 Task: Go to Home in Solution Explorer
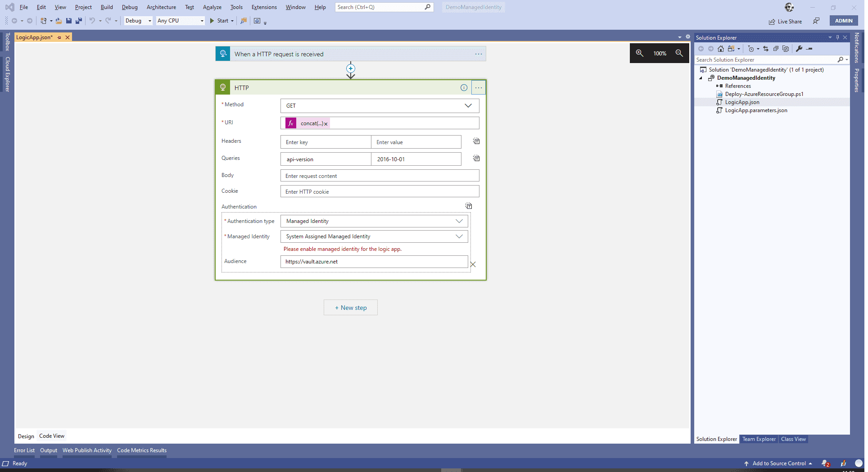click(721, 49)
